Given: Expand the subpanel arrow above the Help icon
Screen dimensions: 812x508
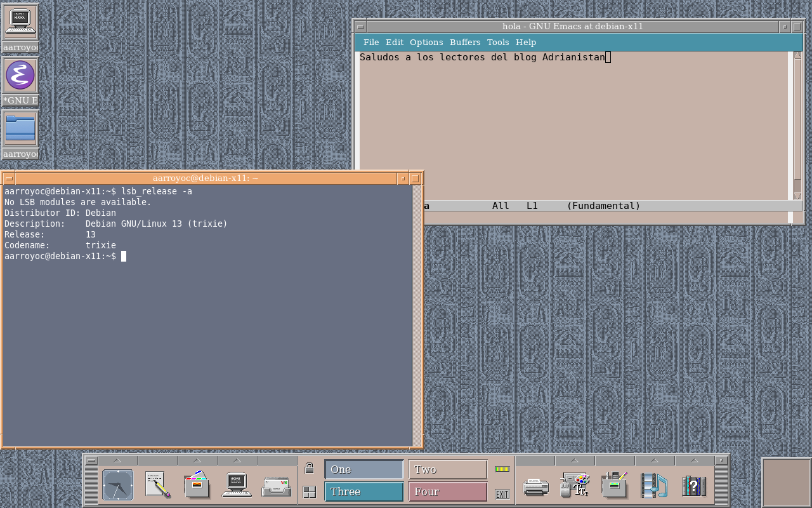Looking at the screenshot, I should (x=693, y=460).
